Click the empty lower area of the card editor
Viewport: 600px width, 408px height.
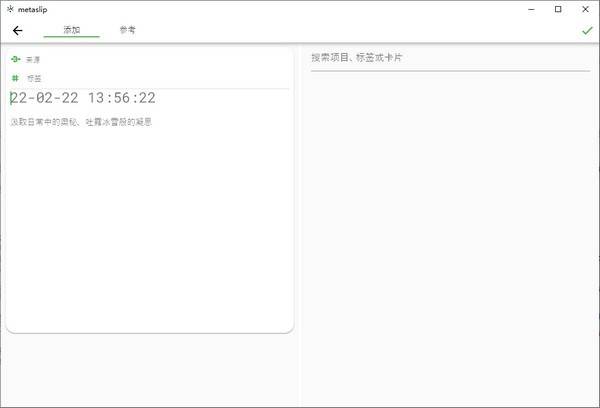(x=150, y=230)
